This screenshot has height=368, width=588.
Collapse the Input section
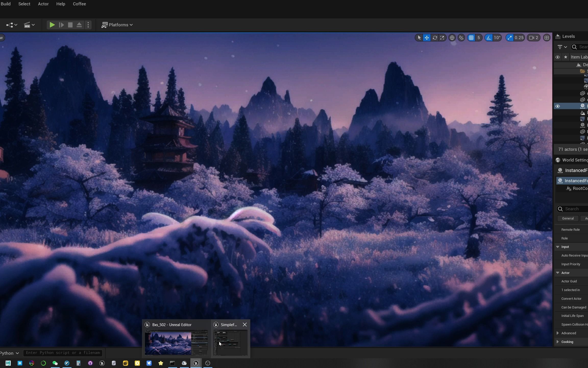(558, 247)
